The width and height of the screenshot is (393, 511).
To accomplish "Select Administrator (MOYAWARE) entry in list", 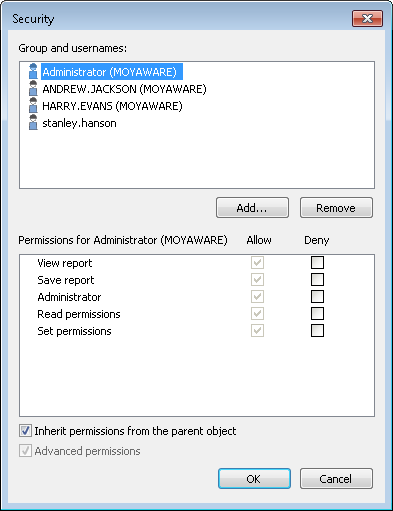I will pyautogui.click(x=112, y=72).
